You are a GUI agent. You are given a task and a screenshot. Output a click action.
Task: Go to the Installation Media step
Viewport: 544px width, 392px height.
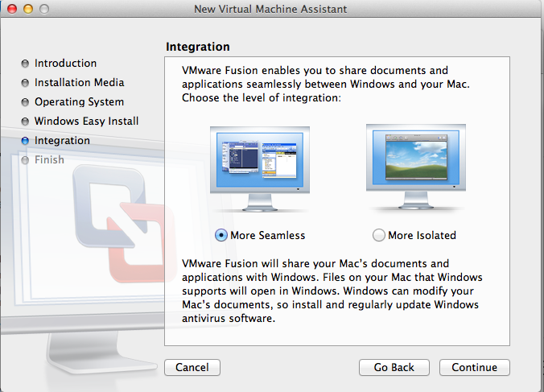coord(79,83)
